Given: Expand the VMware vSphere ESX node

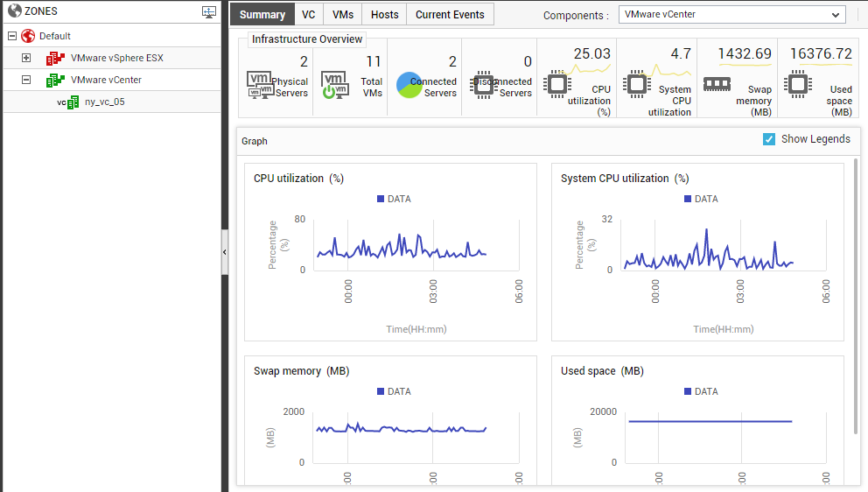Looking at the screenshot, I should click(x=26, y=58).
